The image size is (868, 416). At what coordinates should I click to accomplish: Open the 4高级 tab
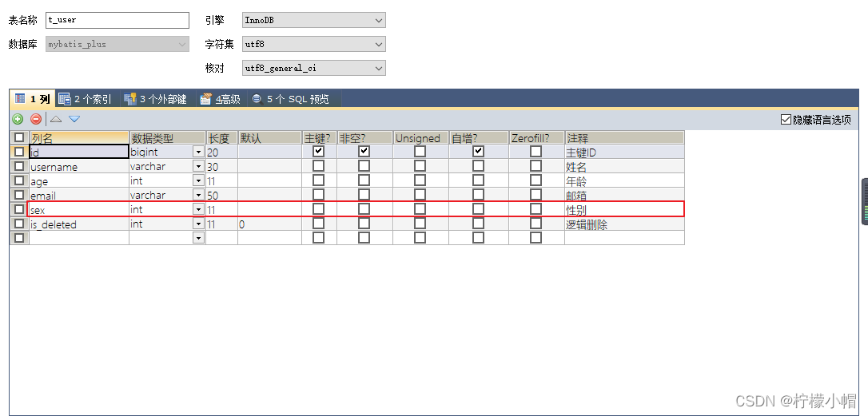click(x=221, y=99)
